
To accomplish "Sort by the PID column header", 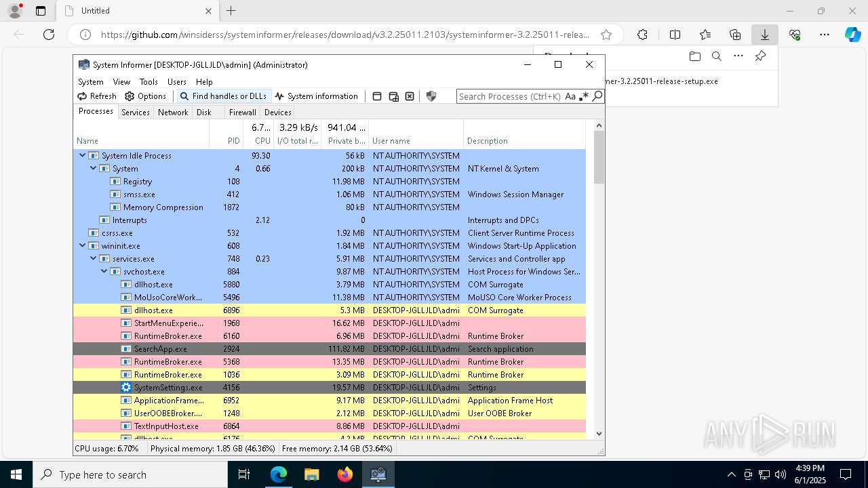I will point(226,134).
